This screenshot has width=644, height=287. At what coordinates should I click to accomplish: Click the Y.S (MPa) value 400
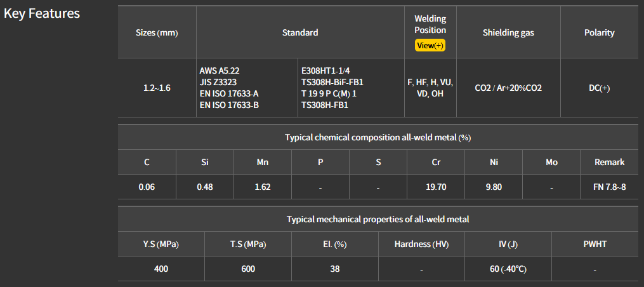coord(161,269)
